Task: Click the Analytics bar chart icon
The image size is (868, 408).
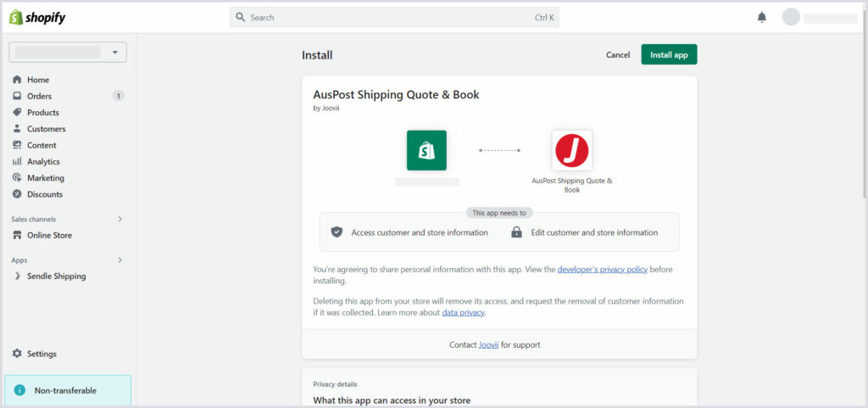Action: (x=17, y=162)
